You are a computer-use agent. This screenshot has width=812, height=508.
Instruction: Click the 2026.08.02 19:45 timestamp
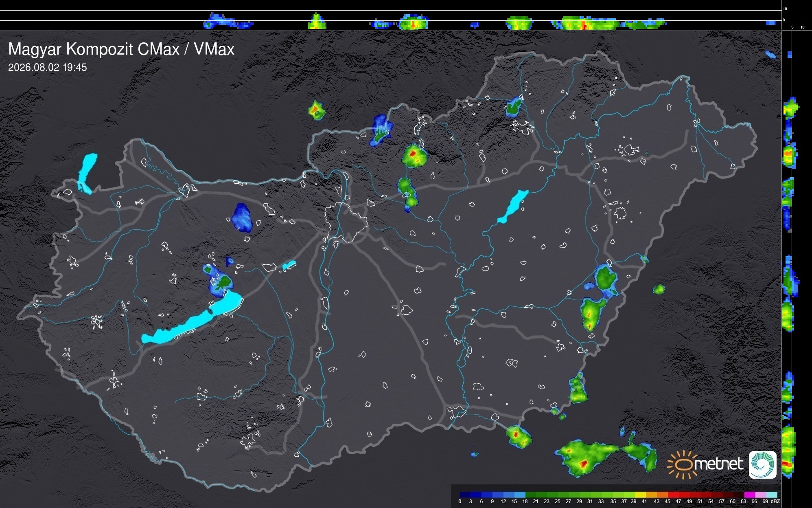tap(48, 68)
